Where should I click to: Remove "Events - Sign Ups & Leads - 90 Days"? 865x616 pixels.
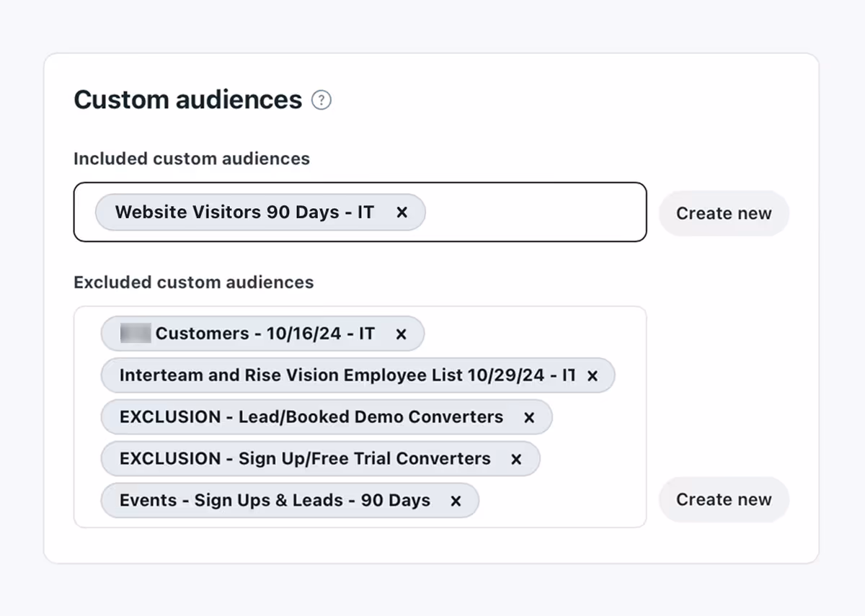[456, 500]
